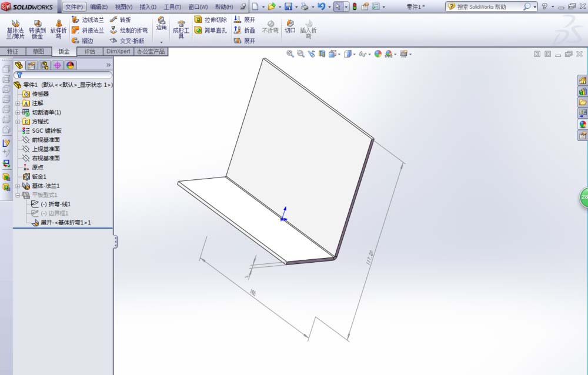Open the search options dropdown arrow
Image resolution: width=588 pixels, height=375 pixels.
click(534, 6)
